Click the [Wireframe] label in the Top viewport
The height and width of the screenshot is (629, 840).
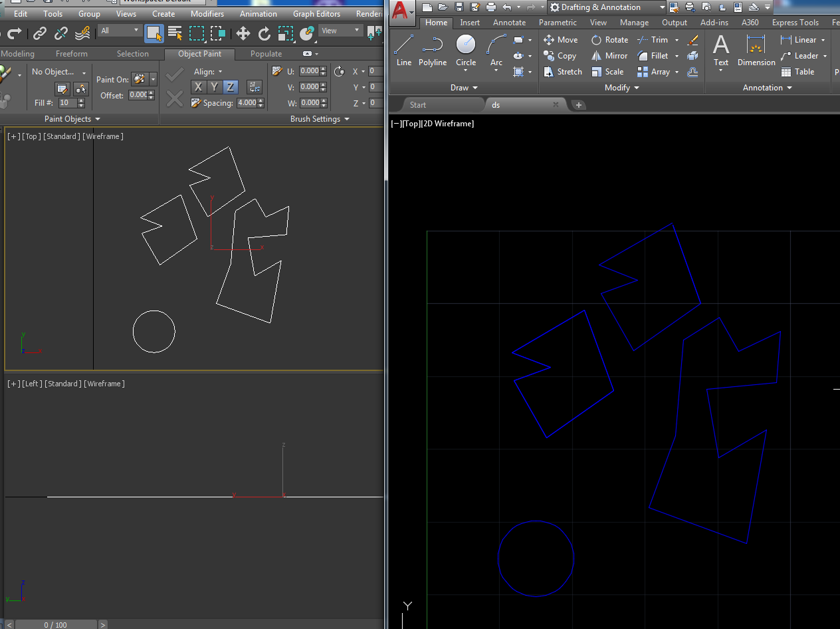[103, 136]
